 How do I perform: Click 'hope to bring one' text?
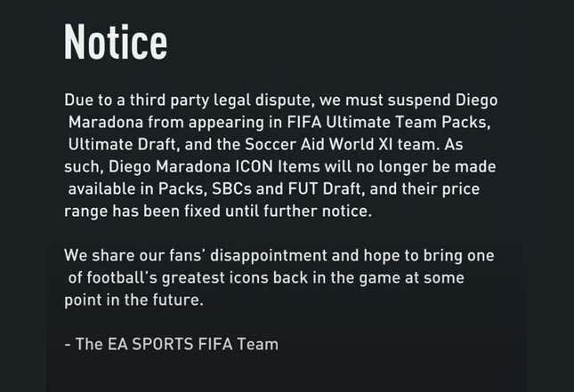tap(429, 256)
